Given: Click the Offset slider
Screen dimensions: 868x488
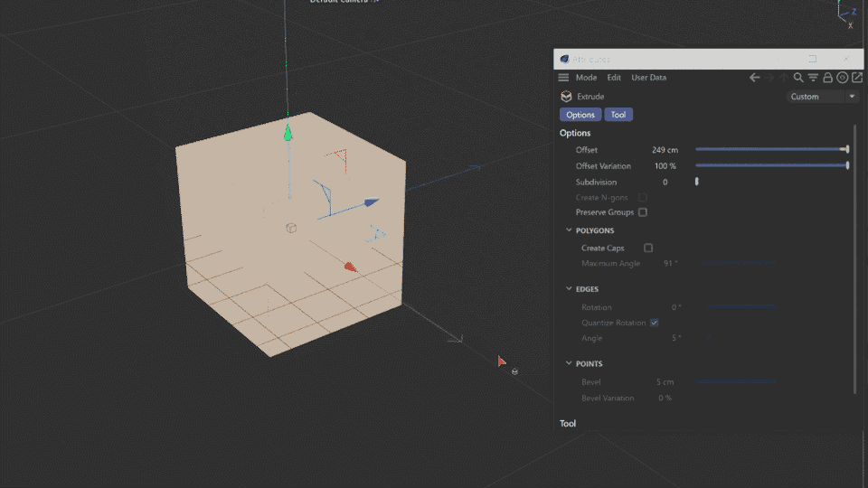Looking at the screenshot, I should coord(772,149).
